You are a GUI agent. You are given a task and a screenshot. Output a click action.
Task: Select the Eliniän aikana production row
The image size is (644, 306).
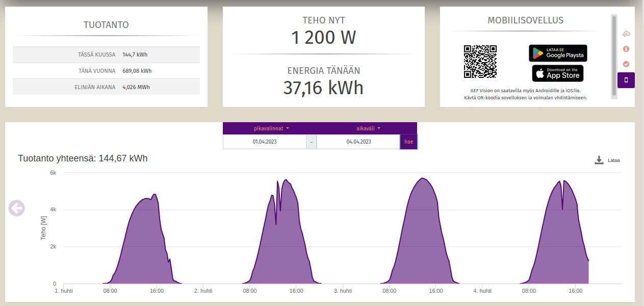[x=106, y=87]
